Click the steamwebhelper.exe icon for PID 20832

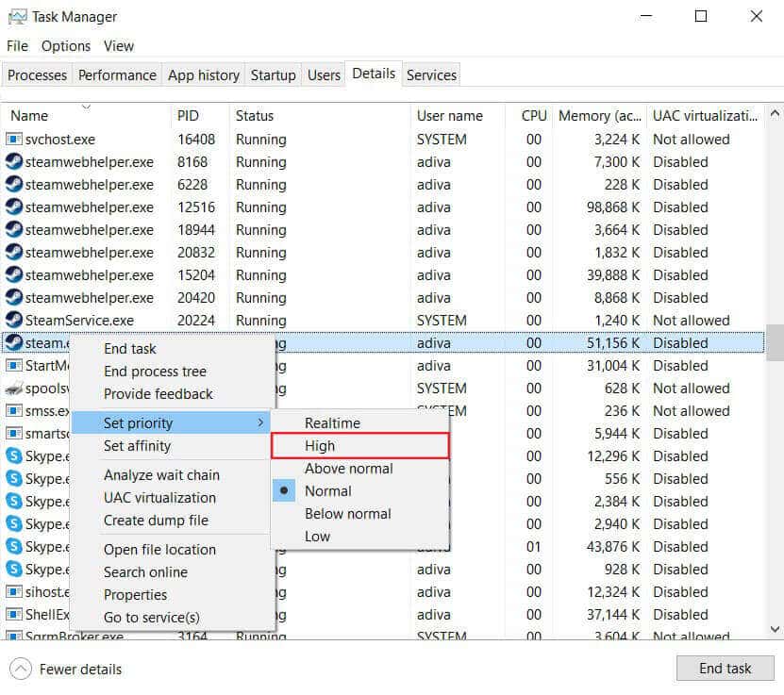click(14, 252)
